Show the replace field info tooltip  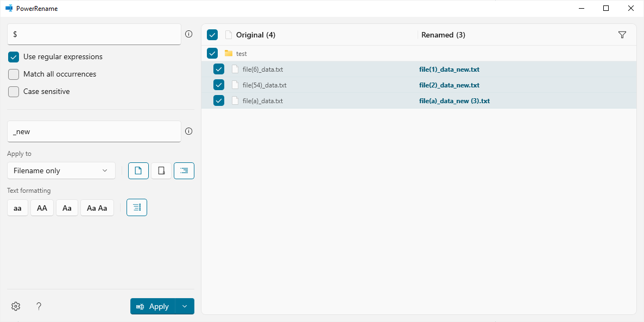188,131
